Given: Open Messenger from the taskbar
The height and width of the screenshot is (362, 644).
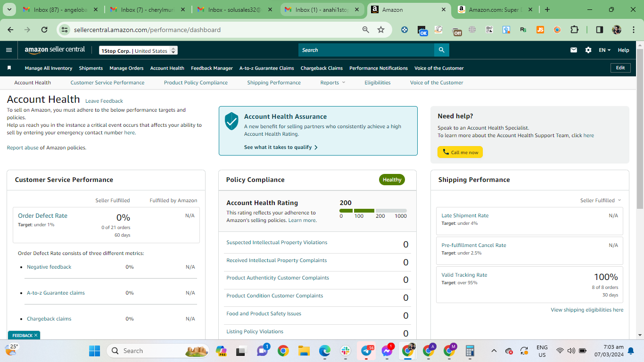Looking at the screenshot, I should [x=387, y=351].
